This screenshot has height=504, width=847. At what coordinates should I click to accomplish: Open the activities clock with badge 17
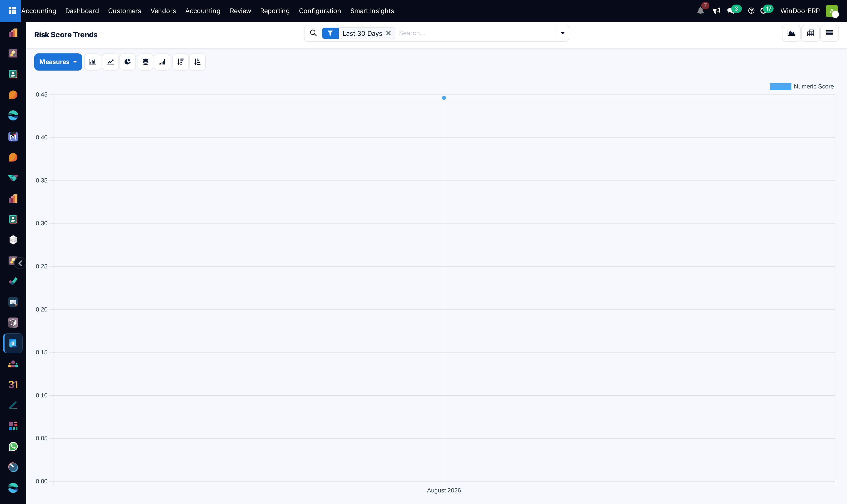[x=763, y=11]
